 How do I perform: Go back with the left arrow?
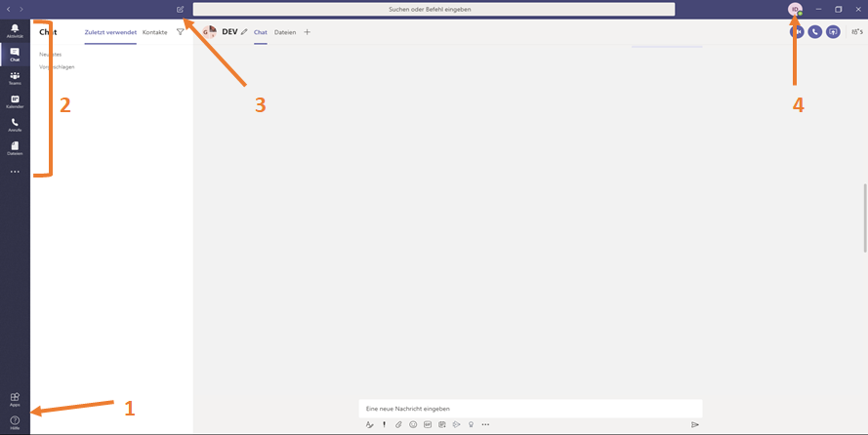click(x=9, y=10)
